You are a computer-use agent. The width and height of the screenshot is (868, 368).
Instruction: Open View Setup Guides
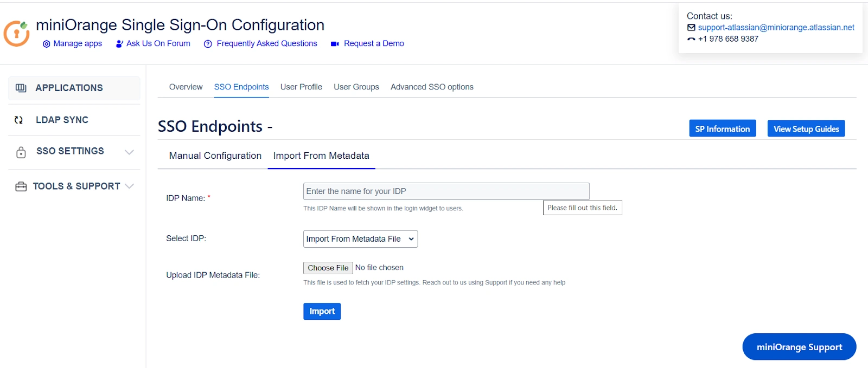coord(806,128)
